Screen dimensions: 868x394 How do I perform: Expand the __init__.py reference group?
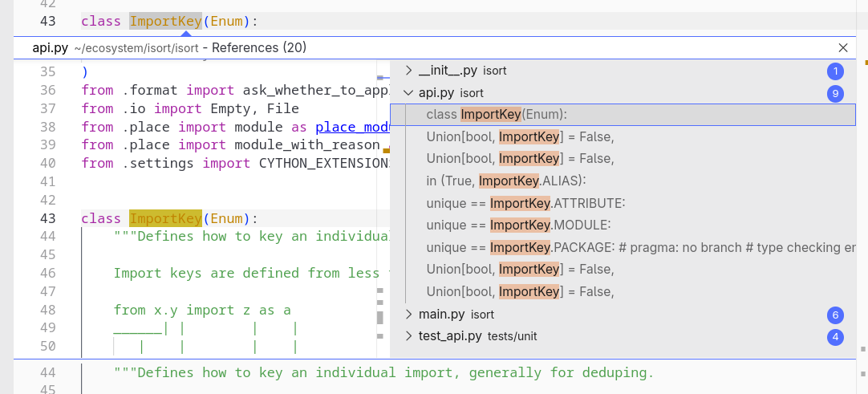(x=408, y=71)
